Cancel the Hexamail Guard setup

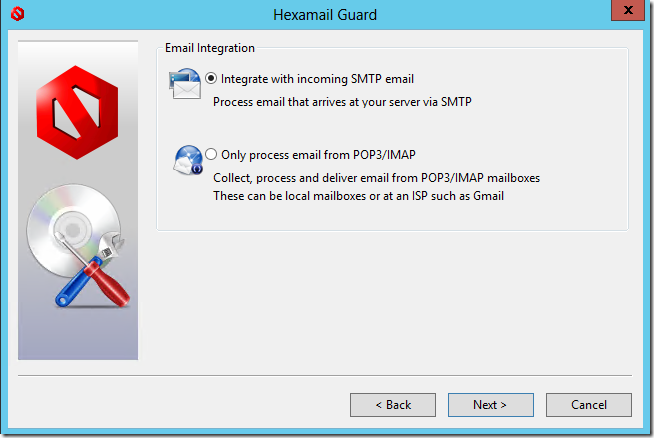(589, 405)
